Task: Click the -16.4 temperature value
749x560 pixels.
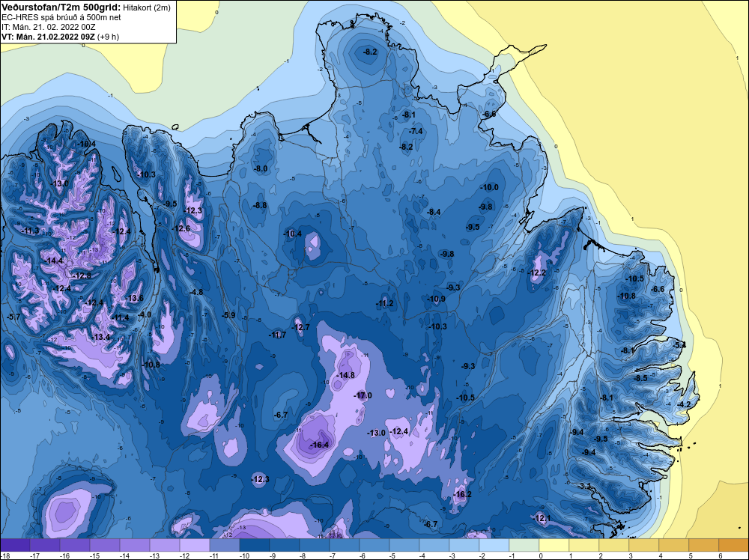Action: [x=320, y=445]
